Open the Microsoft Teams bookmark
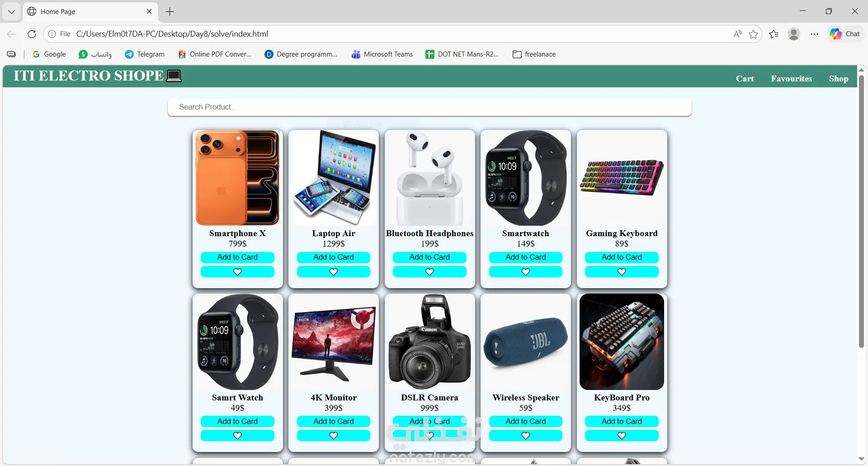The width and height of the screenshot is (868, 466). click(382, 54)
